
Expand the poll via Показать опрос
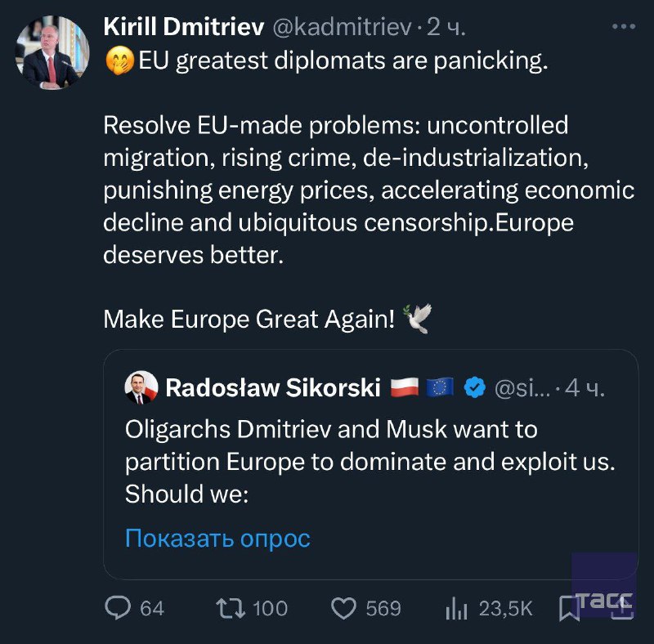(216, 539)
